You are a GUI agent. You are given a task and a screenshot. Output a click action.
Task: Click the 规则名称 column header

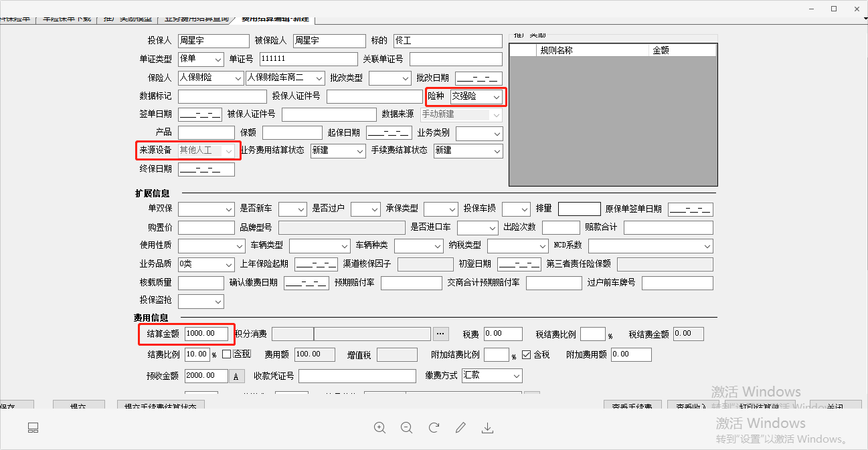(x=593, y=50)
